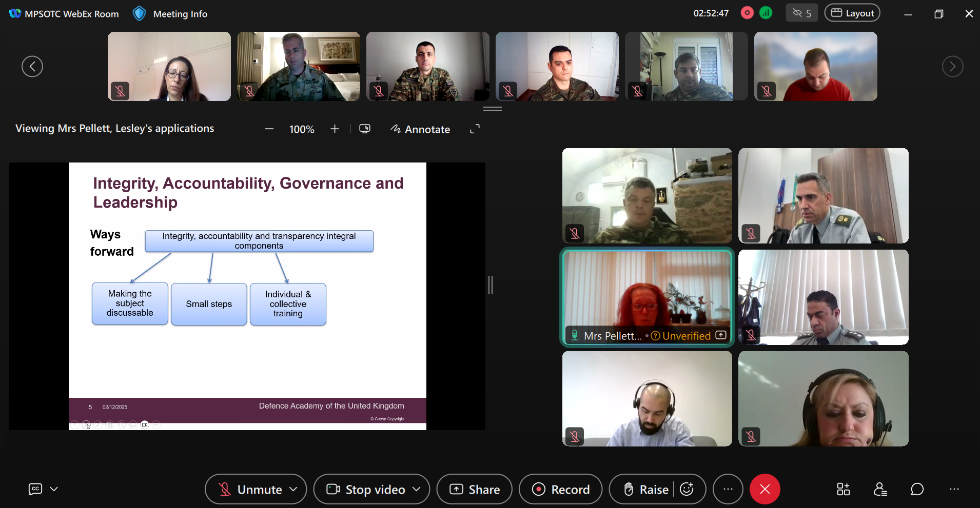This screenshot has height=508, width=980.
Task: Expand shared content to full screen
Action: pos(475,129)
